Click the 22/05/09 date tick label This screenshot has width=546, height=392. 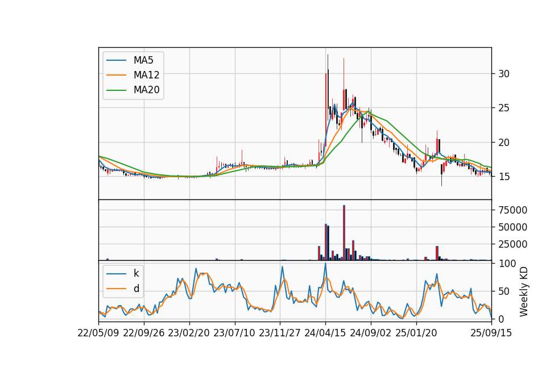98,333
